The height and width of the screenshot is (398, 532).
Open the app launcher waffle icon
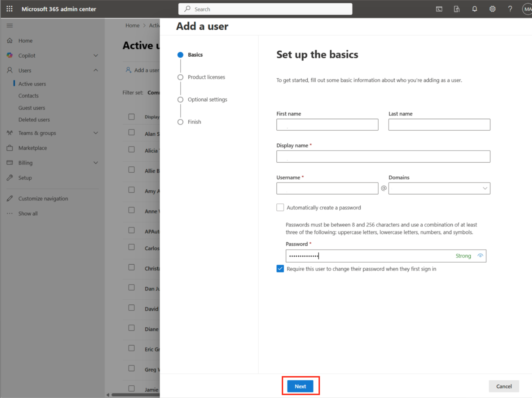9,9
